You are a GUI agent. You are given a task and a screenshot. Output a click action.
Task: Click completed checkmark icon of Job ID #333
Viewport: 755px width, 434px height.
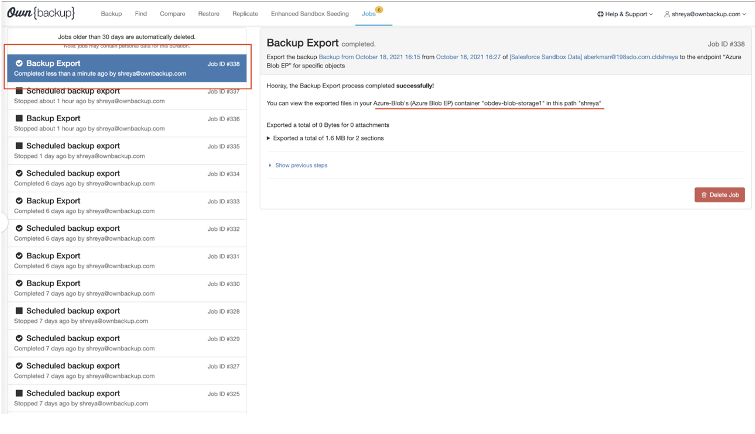click(x=19, y=200)
